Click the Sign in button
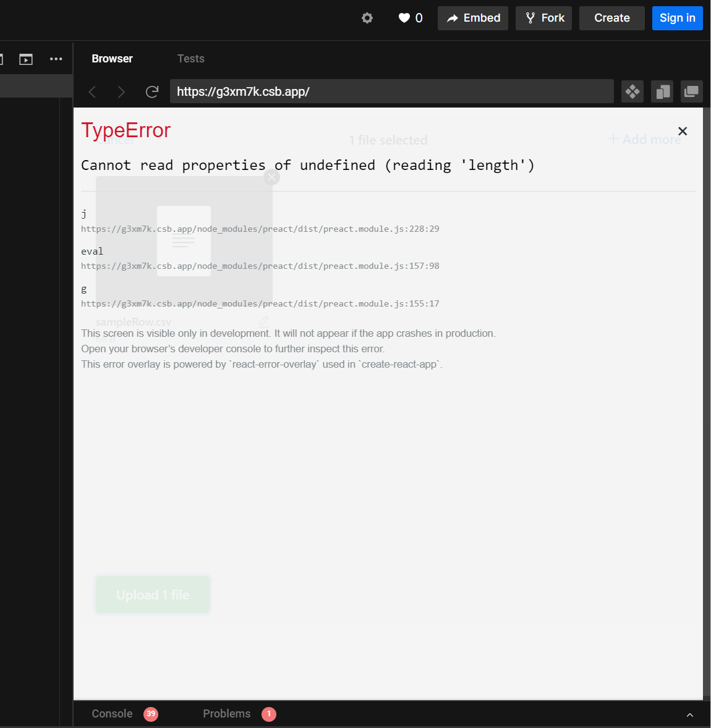Screen dimensions: 711x728 coord(678,18)
